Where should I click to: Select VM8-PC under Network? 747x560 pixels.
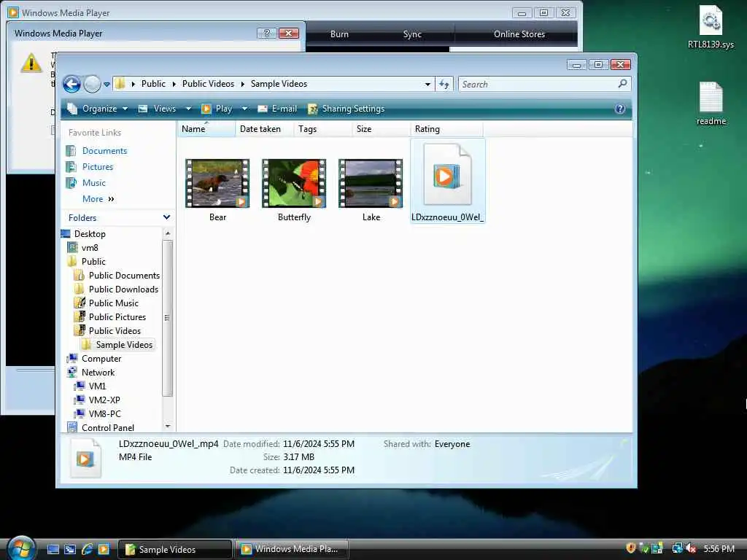(105, 414)
